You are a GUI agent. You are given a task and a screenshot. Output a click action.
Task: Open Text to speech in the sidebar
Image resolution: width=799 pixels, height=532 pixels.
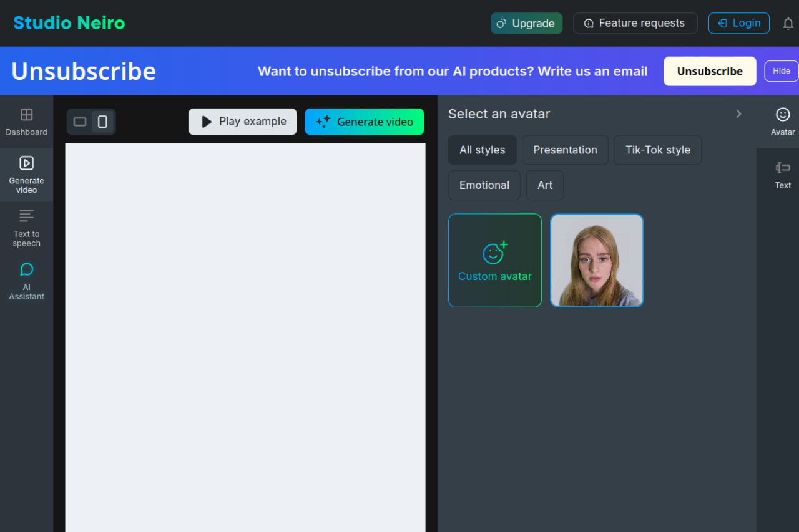click(26, 228)
